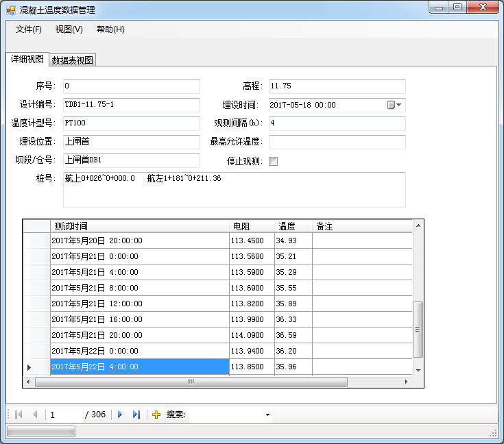Image resolution: width=504 pixels, height=444 pixels.
Task: Select cell 2017年5月21日 4:00:00
Action: click(x=140, y=272)
